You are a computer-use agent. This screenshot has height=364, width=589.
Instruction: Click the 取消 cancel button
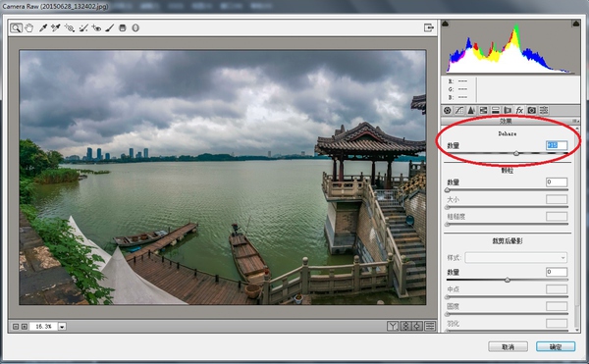tap(508, 346)
